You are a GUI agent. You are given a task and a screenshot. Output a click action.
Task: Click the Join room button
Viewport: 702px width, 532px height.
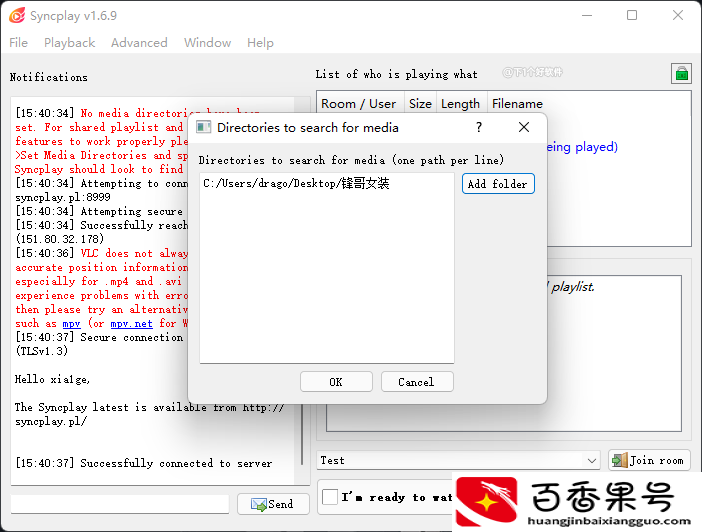[x=649, y=460]
